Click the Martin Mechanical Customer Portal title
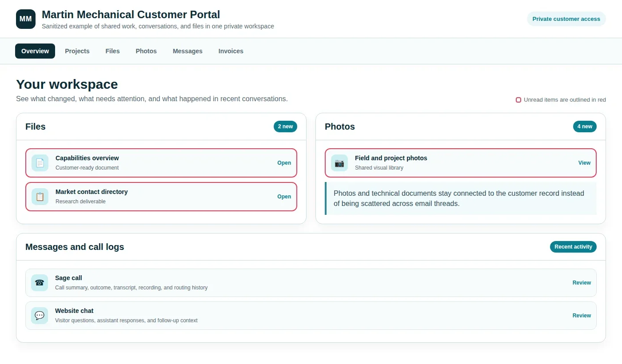The image size is (622, 364). pos(131,15)
